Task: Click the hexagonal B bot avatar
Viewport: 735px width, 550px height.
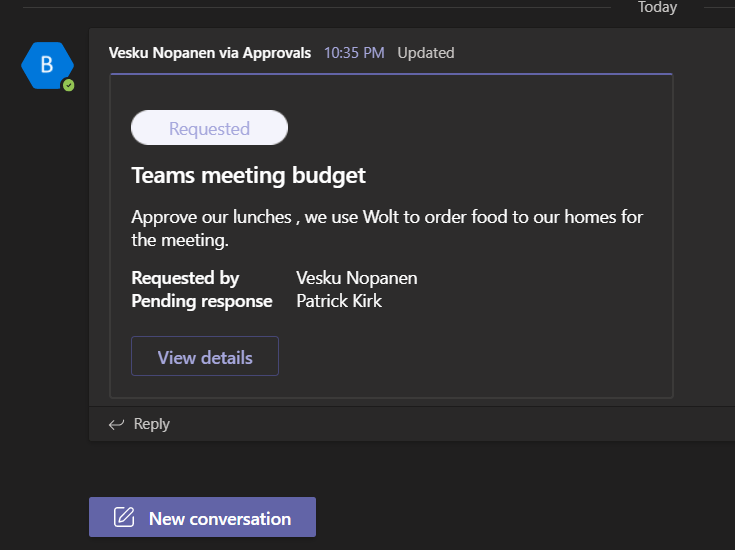Action: (x=46, y=66)
